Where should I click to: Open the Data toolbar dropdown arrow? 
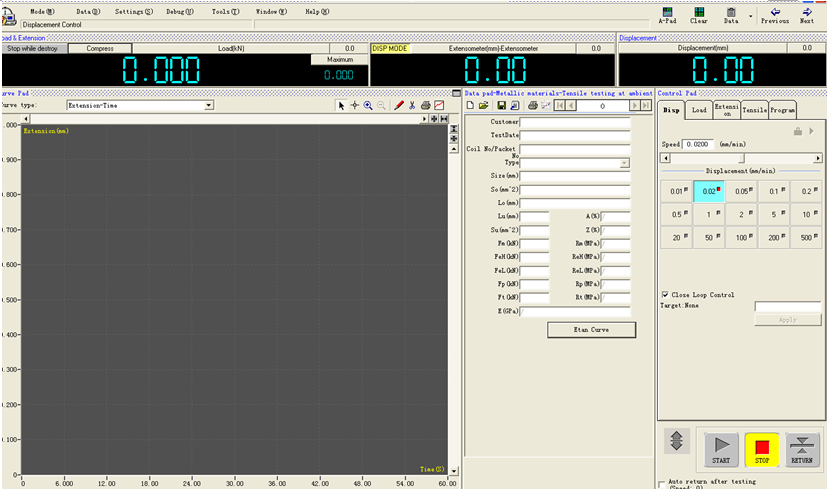coord(751,17)
